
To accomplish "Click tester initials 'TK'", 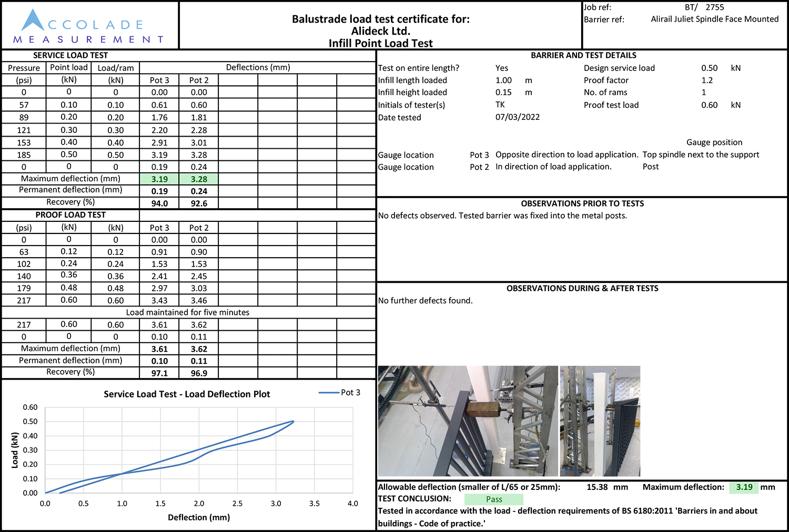I will point(500,105).
